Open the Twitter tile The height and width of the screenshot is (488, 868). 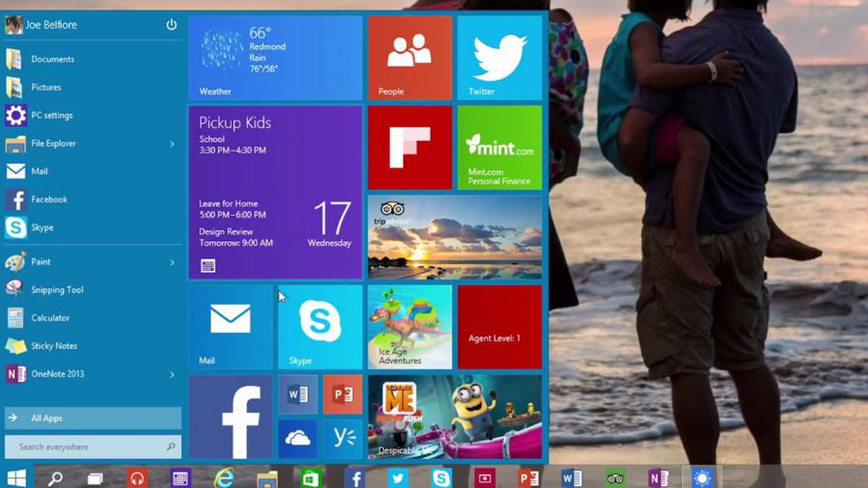[x=499, y=54]
